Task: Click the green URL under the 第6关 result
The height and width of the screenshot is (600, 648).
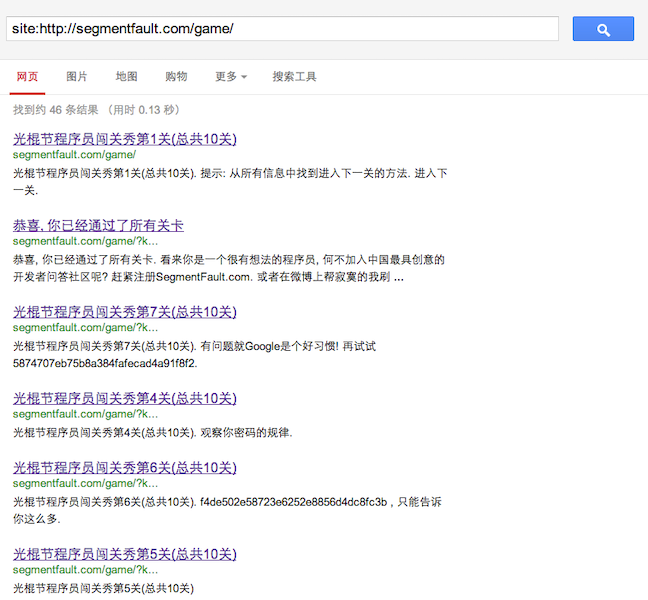Action: click(x=85, y=484)
